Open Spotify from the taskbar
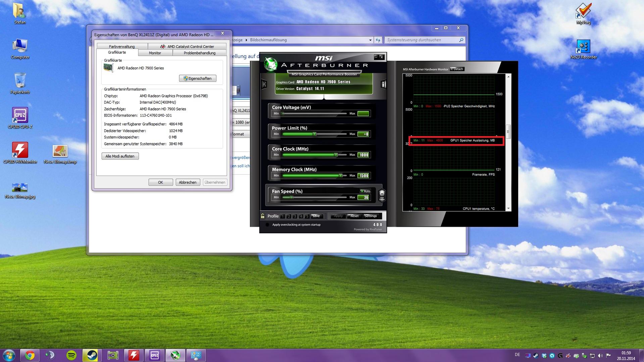 click(x=71, y=355)
